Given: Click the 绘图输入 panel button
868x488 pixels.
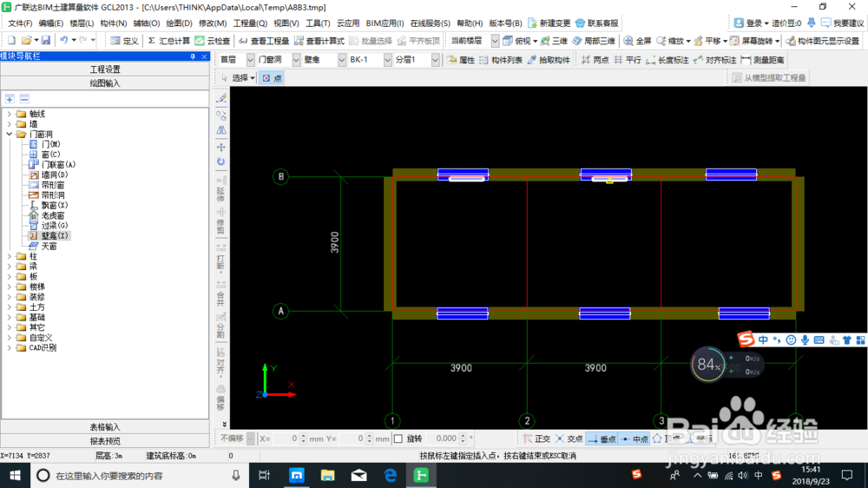Looking at the screenshot, I should (105, 83).
